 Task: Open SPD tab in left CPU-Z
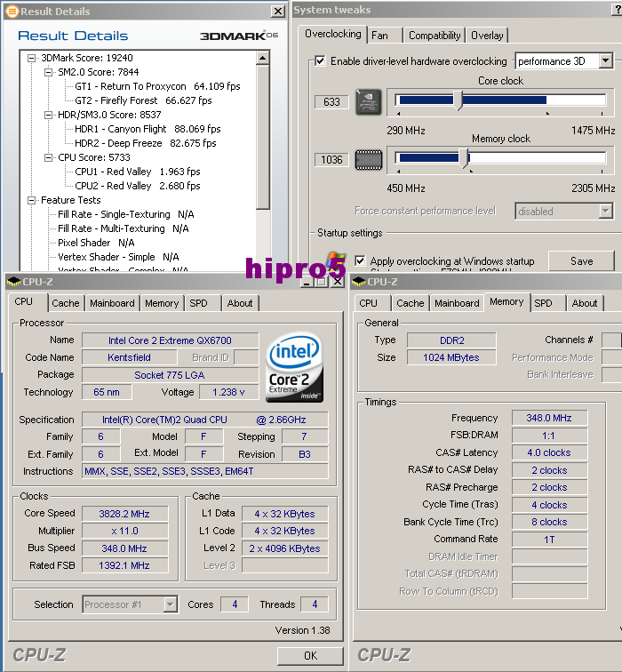(203, 303)
